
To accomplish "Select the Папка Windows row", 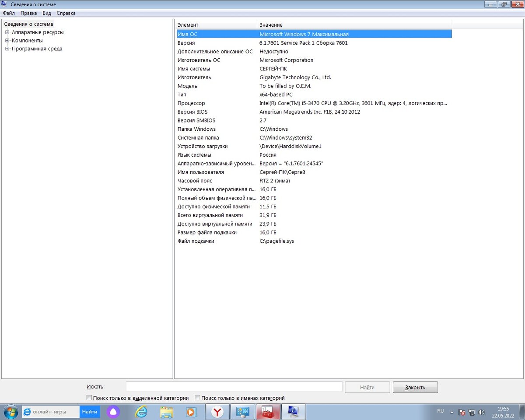I will [314, 129].
